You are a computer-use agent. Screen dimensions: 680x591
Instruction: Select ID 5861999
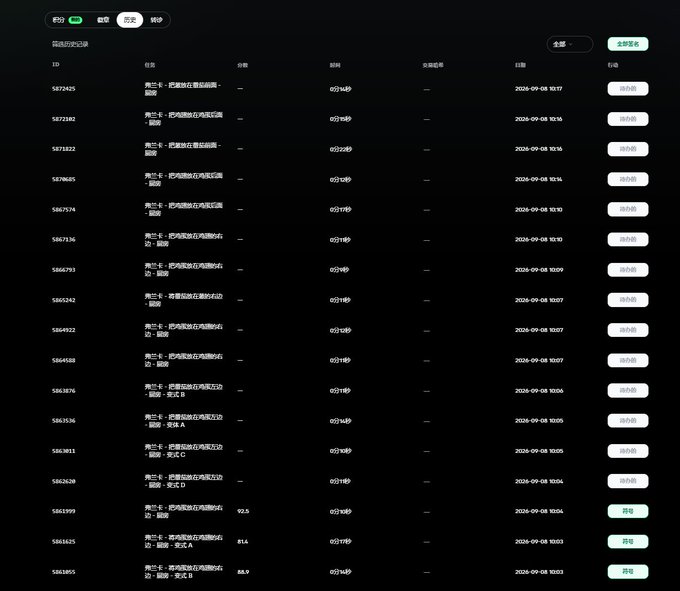pos(64,511)
